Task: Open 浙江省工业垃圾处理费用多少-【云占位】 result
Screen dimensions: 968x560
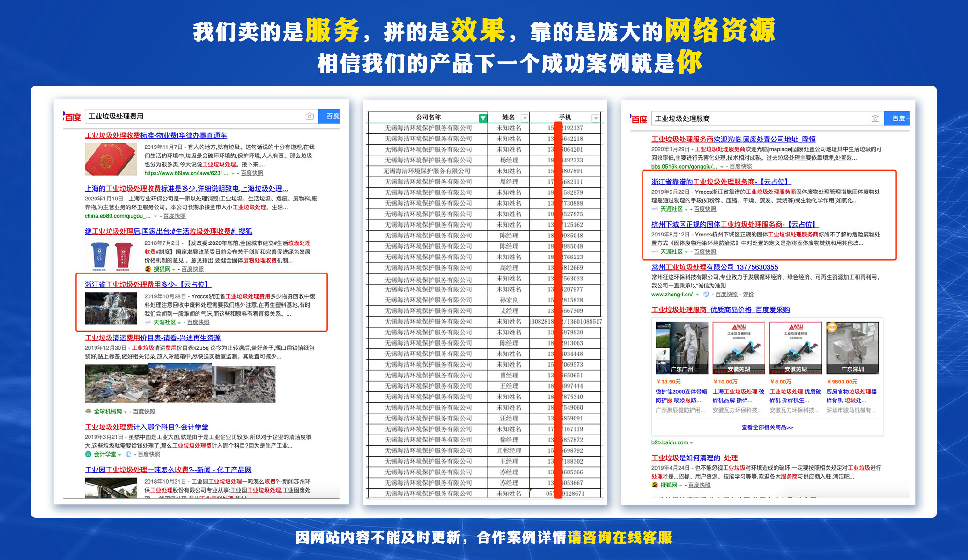Action: [x=148, y=284]
